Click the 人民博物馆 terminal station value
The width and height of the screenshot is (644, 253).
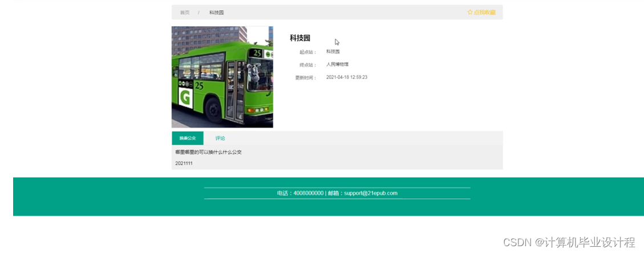pyautogui.click(x=337, y=64)
